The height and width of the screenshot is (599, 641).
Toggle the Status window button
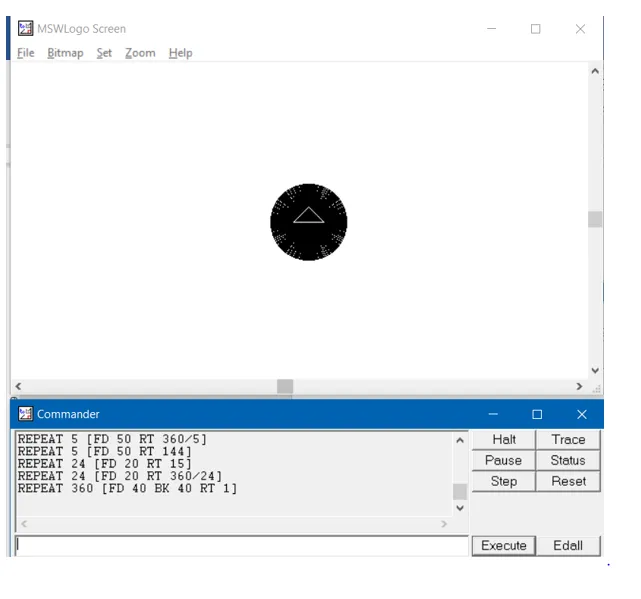pyautogui.click(x=568, y=461)
